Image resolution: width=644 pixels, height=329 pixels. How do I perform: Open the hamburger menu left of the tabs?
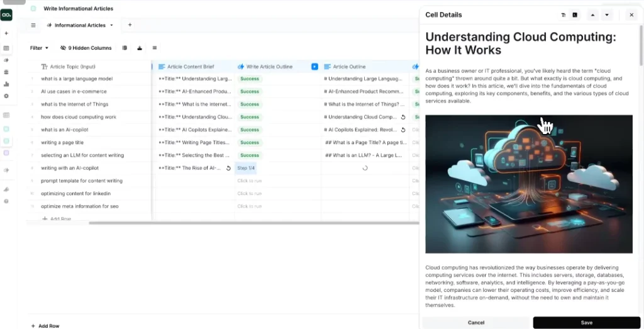point(33,25)
